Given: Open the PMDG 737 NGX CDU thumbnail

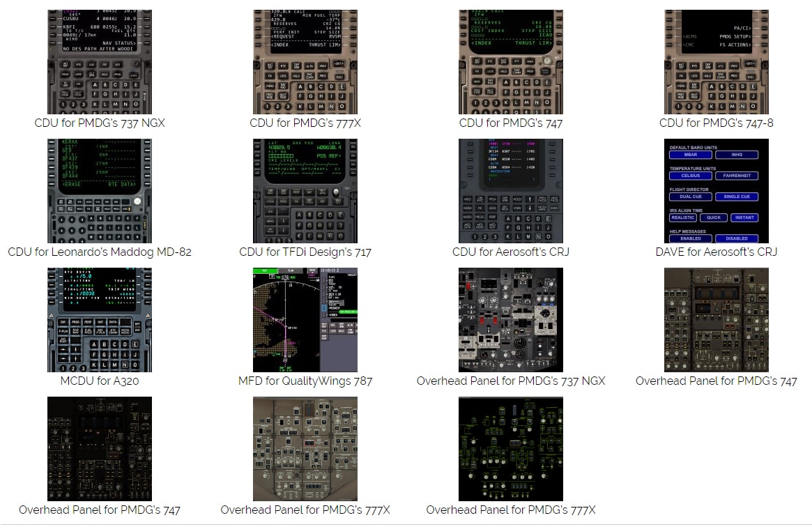Looking at the screenshot, I should tap(99, 62).
